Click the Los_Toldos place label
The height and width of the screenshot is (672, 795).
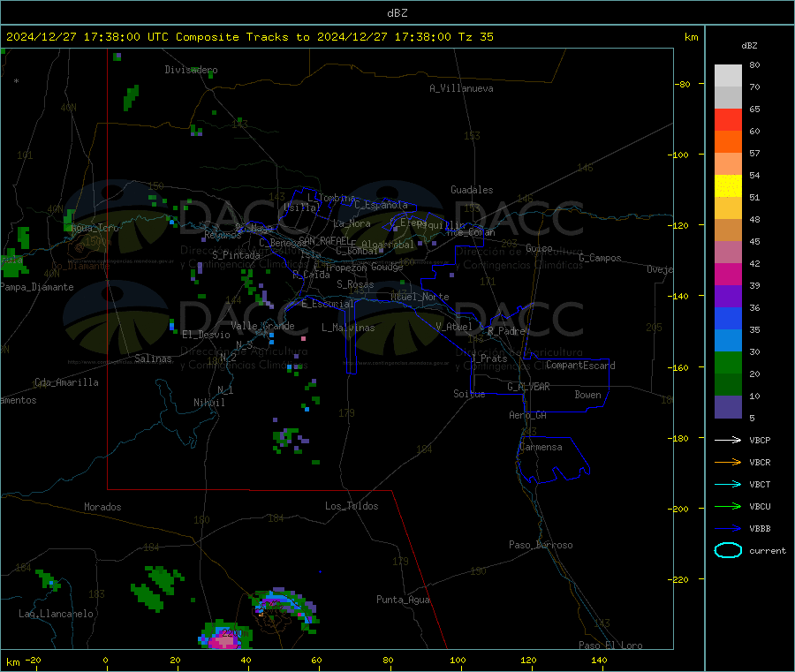pos(352,506)
